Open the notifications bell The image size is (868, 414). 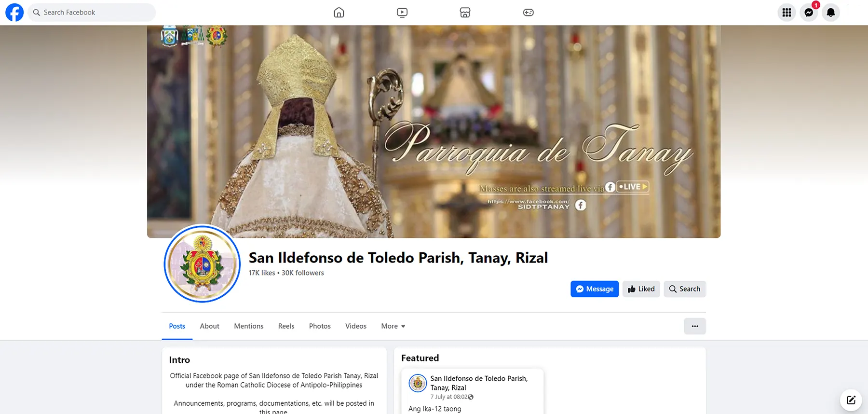tap(830, 13)
